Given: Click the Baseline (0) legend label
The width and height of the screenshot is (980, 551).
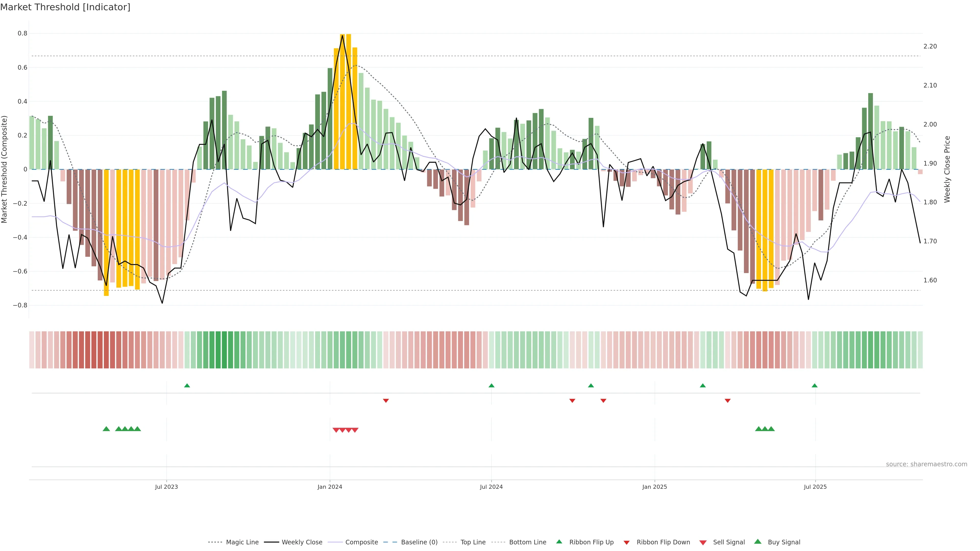Looking at the screenshot, I should (419, 542).
